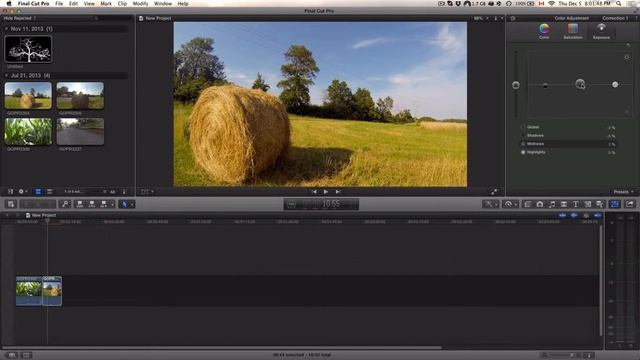Jump to previous edit in viewer
Screen dimensions: 640x360
pos(314,192)
